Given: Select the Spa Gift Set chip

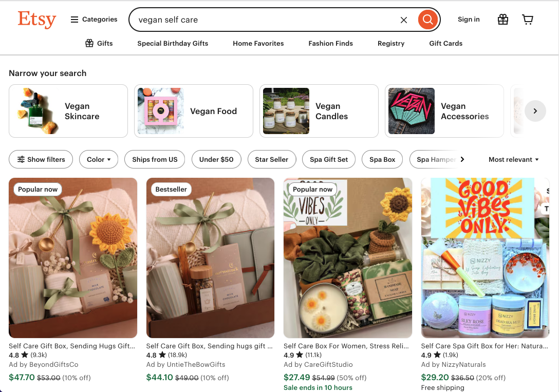Looking at the screenshot, I should coord(329,159).
